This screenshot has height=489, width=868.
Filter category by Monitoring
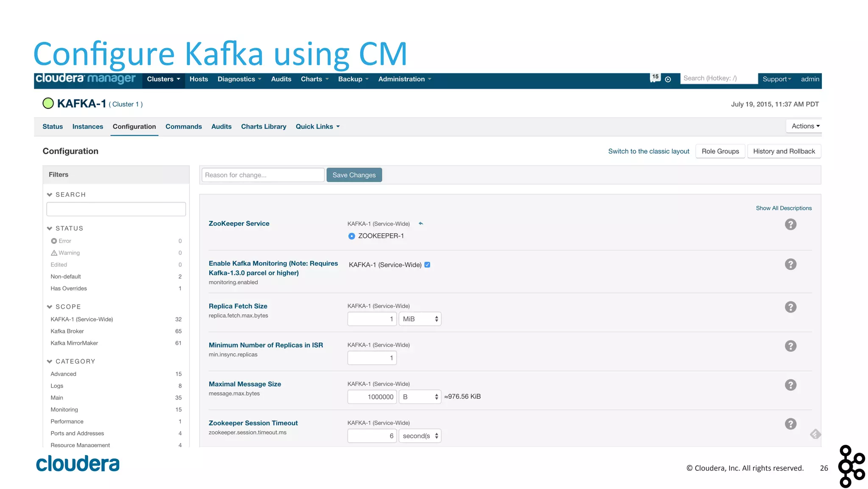tap(116, 410)
